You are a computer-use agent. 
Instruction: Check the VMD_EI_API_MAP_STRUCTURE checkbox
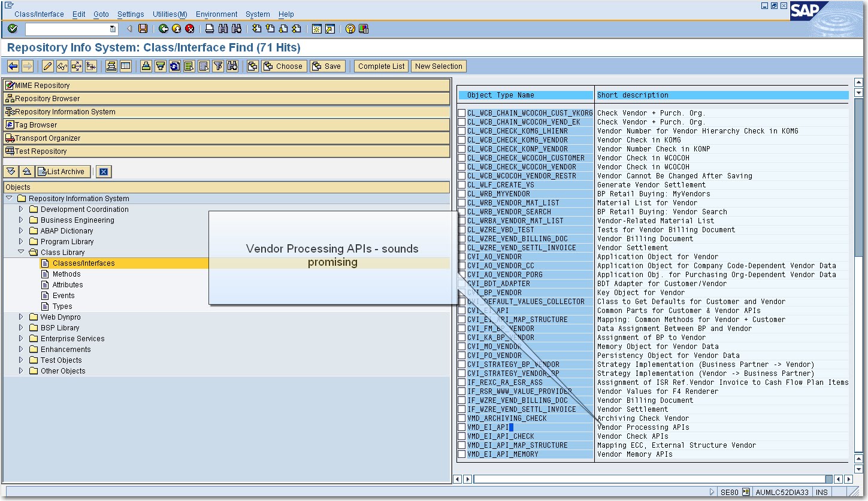(x=461, y=445)
